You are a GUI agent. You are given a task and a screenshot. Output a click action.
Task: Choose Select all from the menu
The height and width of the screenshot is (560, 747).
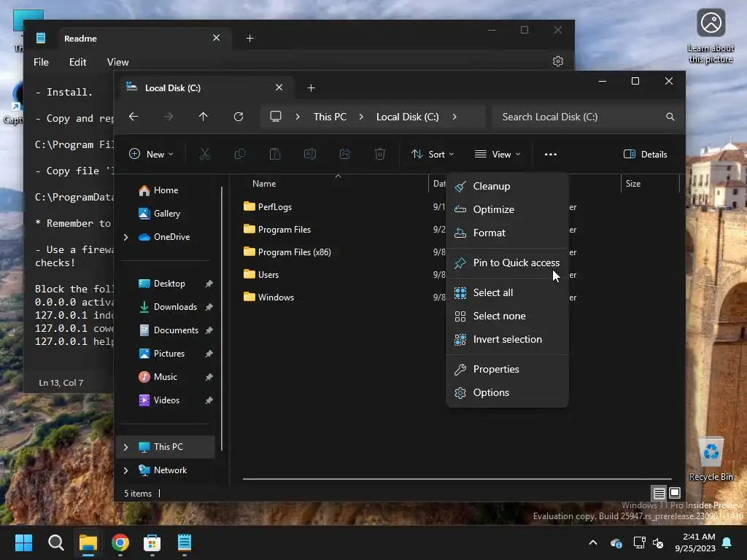click(508, 293)
